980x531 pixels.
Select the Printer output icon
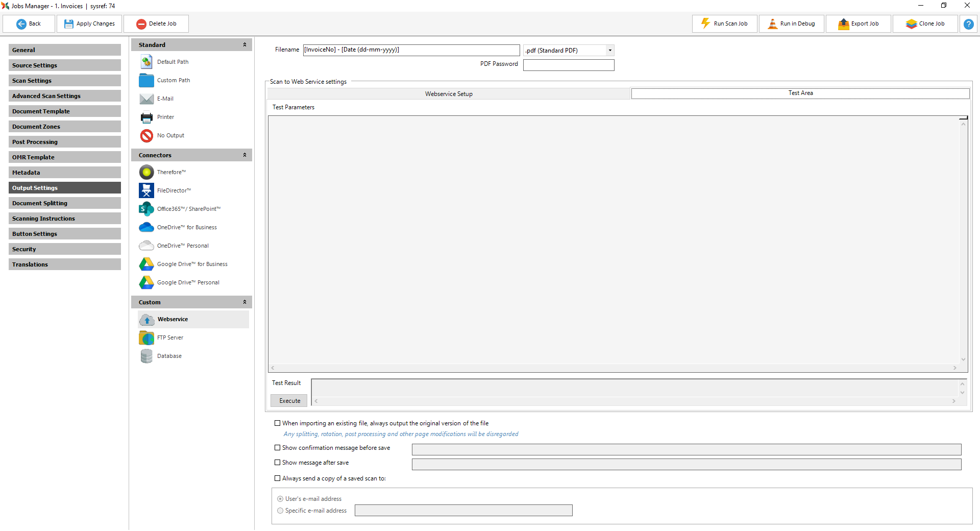[x=146, y=117]
